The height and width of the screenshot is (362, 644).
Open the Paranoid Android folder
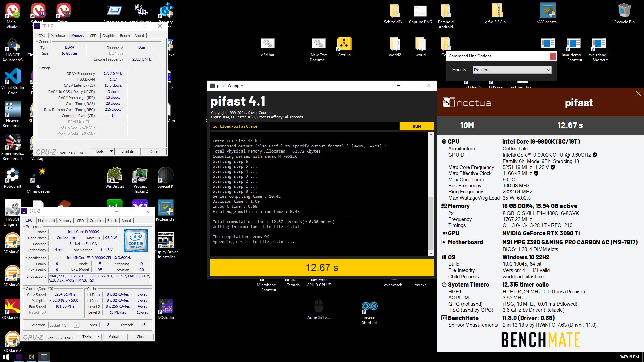tap(446, 16)
